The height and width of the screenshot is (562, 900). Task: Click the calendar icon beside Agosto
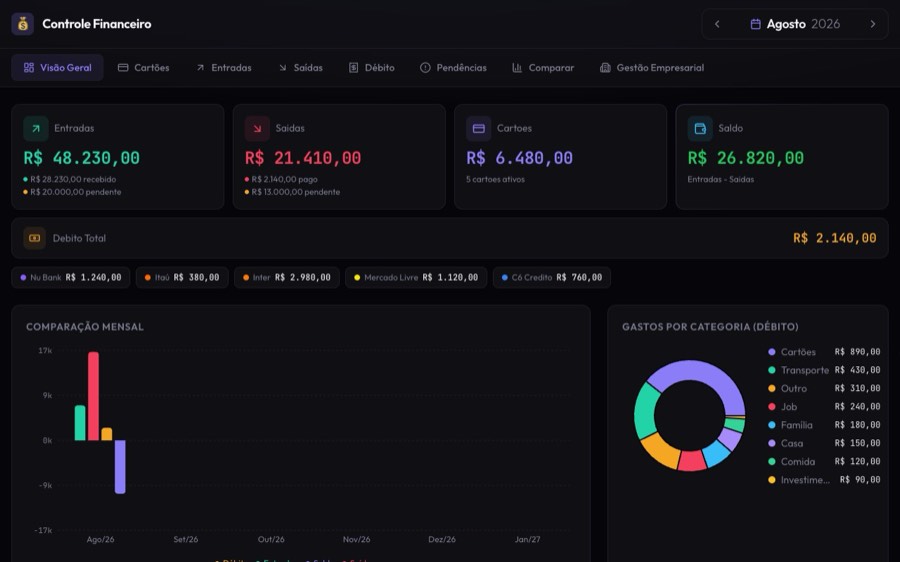coord(755,24)
